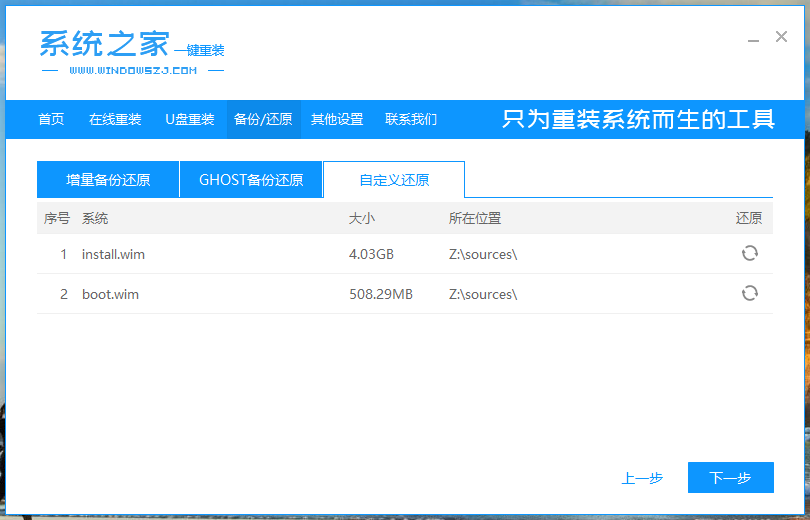
Task: Open U盘重装 menu item
Action: (190, 119)
